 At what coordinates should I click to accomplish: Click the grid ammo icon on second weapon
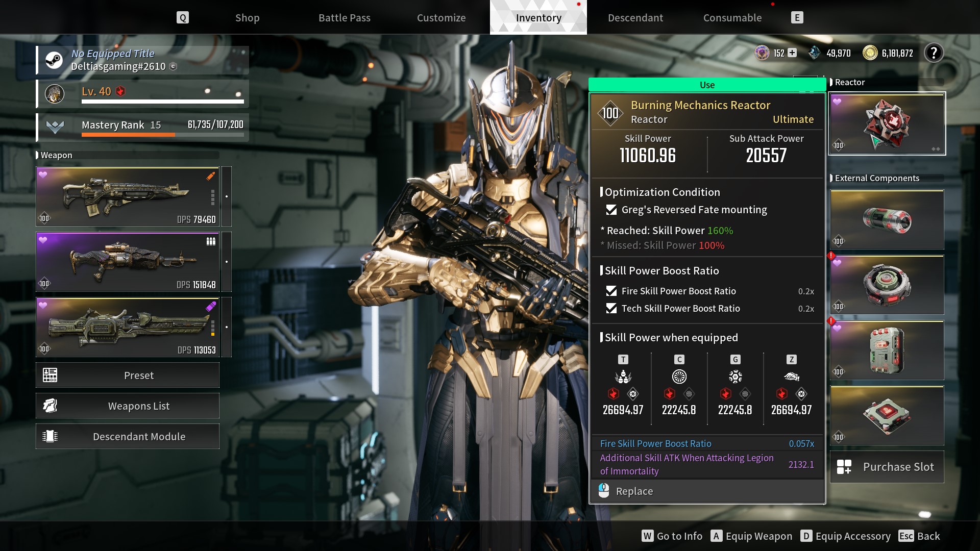211,241
